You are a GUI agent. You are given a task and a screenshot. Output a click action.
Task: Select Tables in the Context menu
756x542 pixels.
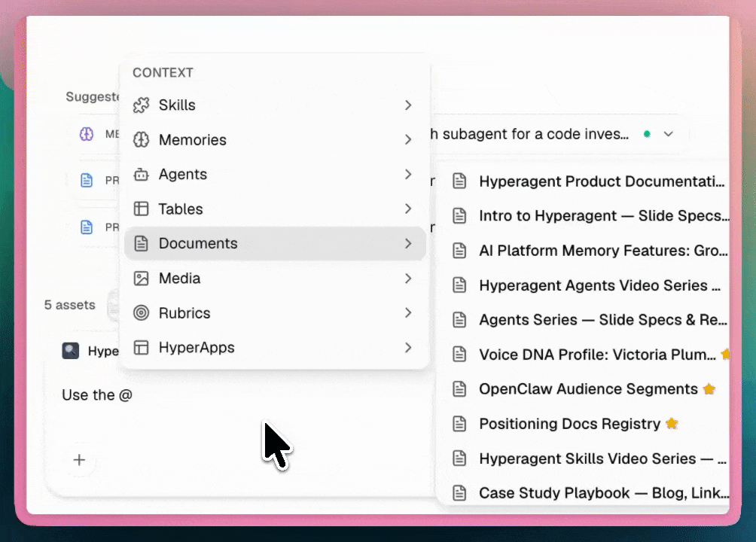click(x=275, y=209)
